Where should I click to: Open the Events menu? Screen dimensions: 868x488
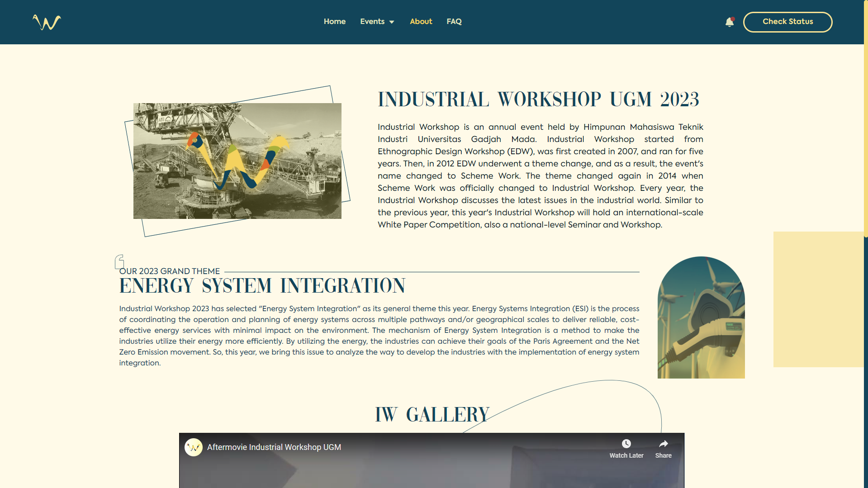click(x=372, y=22)
